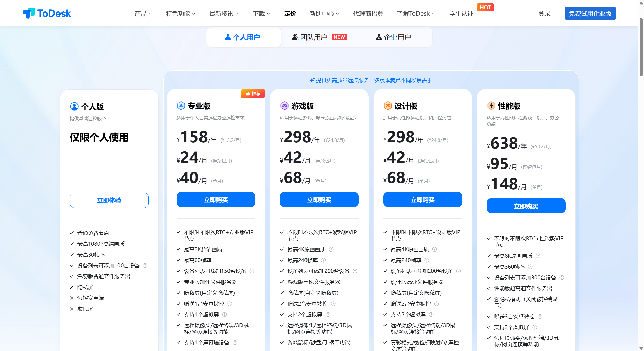
Task: Expand the 帮助中心 dropdown menu
Action: click(324, 13)
